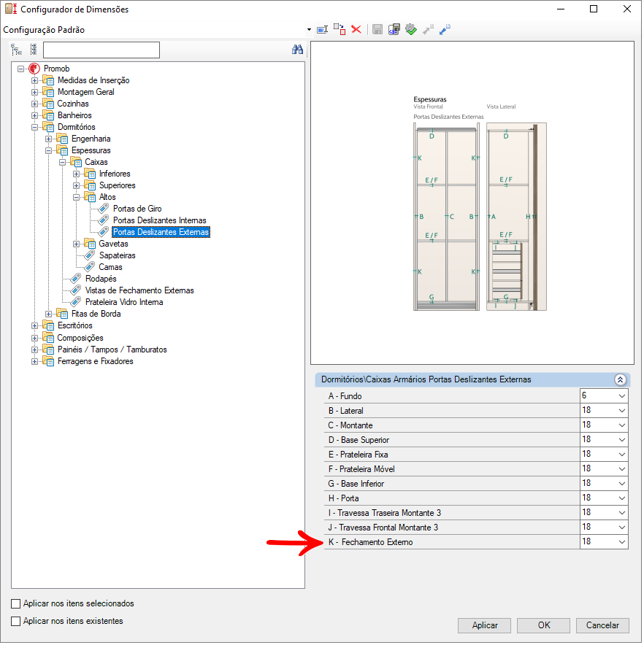Open the 'A - Fundo' thickness dropdown

(621, 395)
